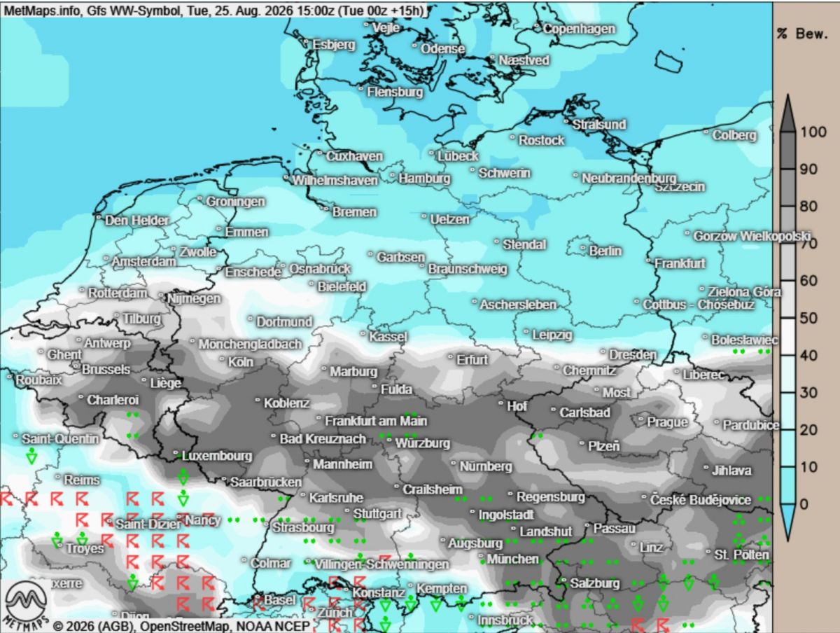This screenshot has width=840, height=633.
Task: Click the MetMaps logo in the corner
Action: 26,604
